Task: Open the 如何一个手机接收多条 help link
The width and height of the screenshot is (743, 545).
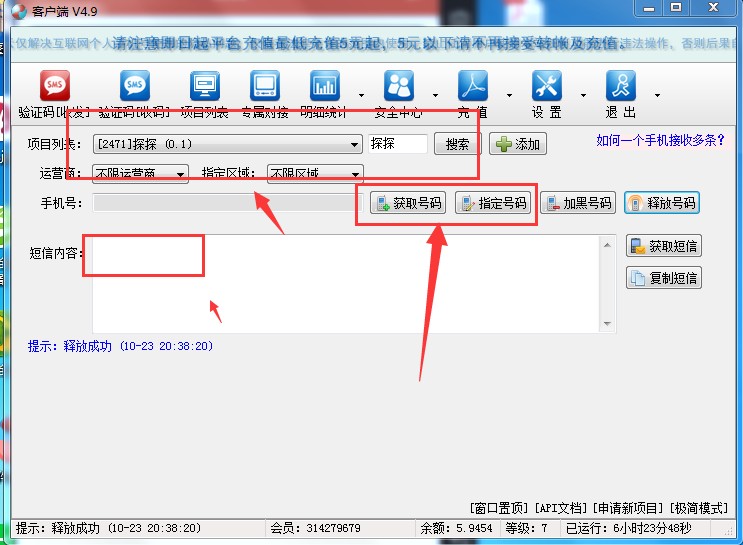Action: pyautogui.click(x=661, y=140)
